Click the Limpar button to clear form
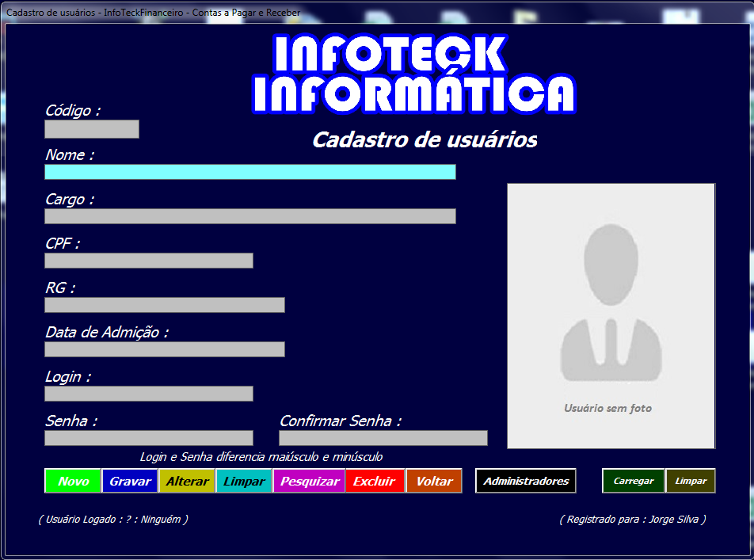Image resolution: width=754 pixels, height=560 pixels. pyautogui.click(x=243, y=481)
